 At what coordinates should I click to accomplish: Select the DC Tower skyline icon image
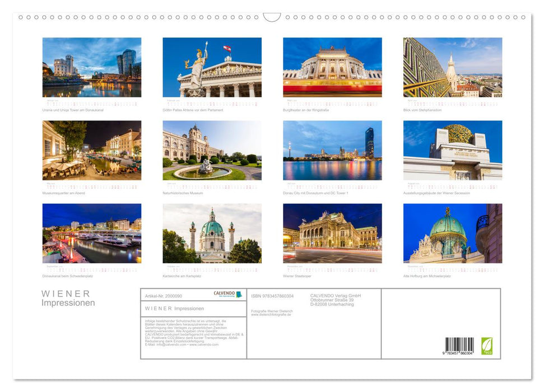[331, 151]
